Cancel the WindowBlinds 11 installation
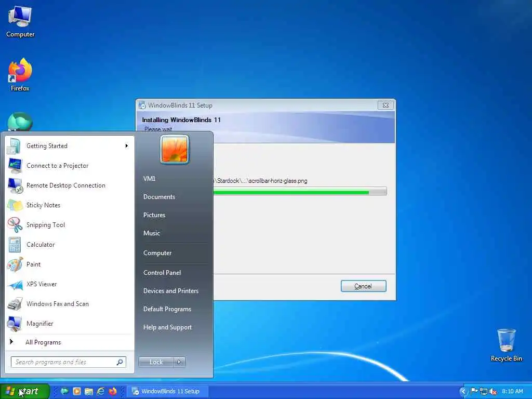The image size is (532, 399). click(x=363, y=286)
